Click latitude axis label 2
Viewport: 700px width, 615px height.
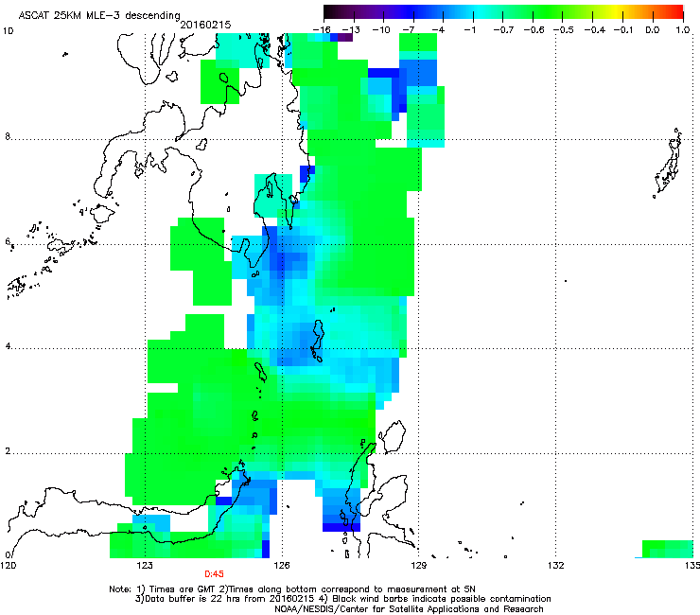coord(8,451)
